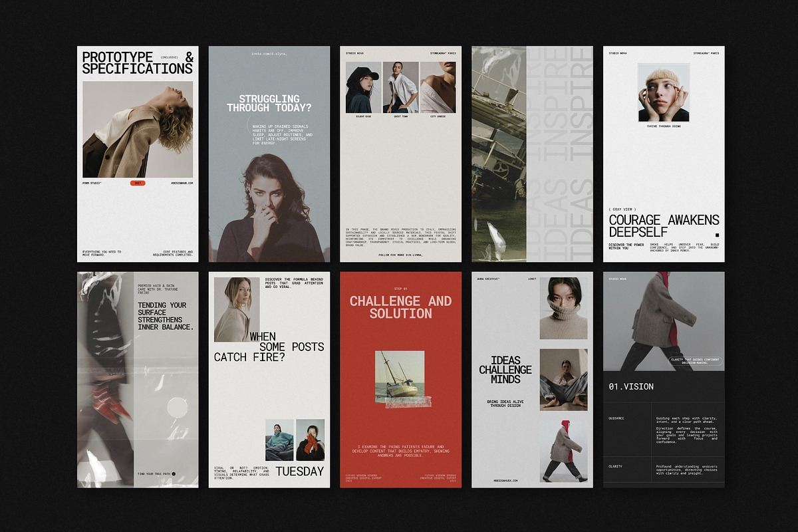Image resolution: width=798 pixels, height=532 pixels.
Task: Click the "THRIVE THROUGH DOING" caption
Action: point(664,126)
